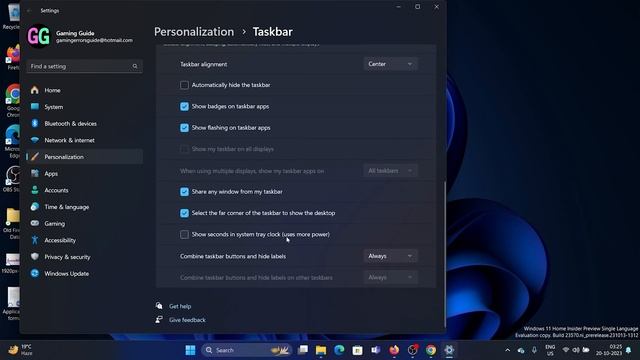640x360 pixels.
Task: Click the Accounts sidebar icon
Action: (35, 190)
